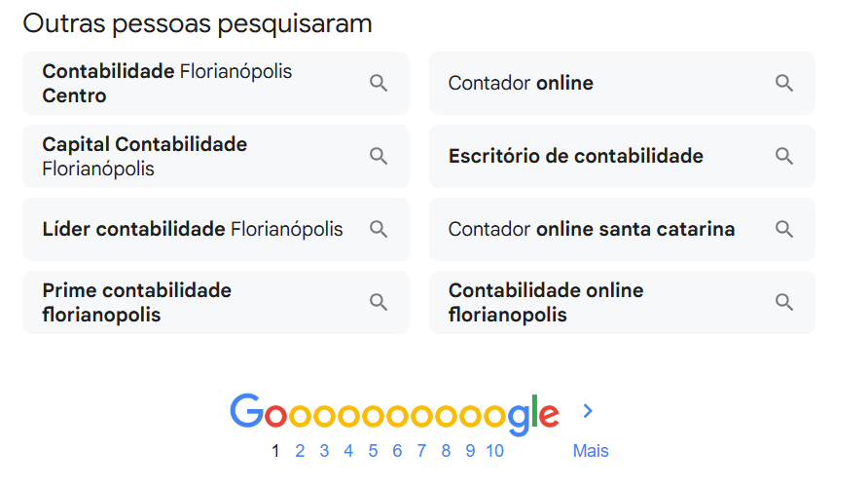Open the Mais results link
This screenshot has width=868, height=488.
(x=591, y=451)
